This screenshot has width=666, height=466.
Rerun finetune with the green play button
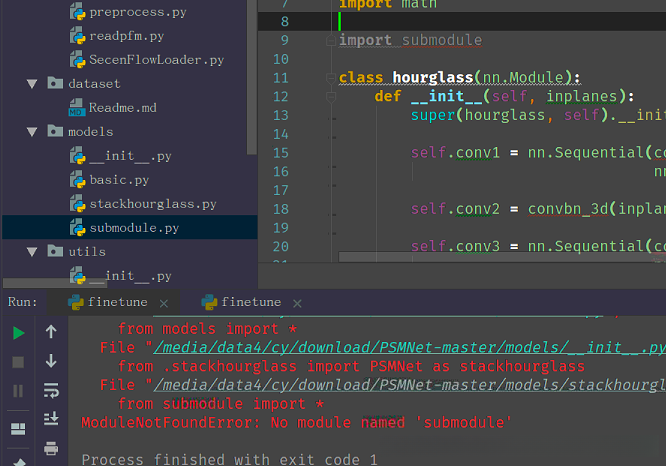(18, 333)
